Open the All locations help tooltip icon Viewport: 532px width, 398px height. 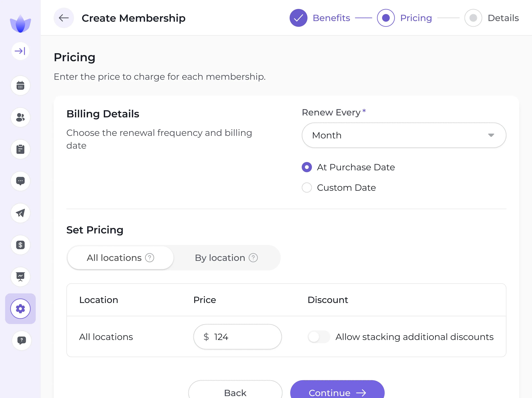(150, 258)
